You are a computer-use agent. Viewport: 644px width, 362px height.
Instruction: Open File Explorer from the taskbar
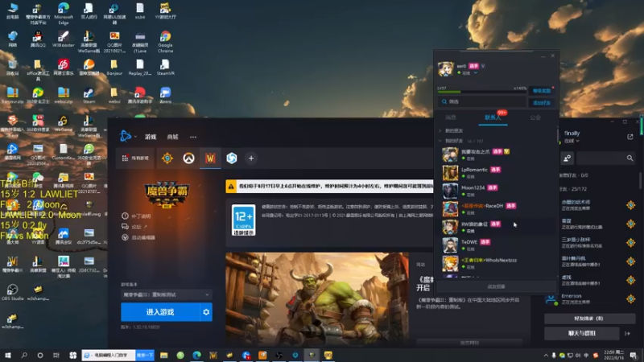[x=164, y=355]
